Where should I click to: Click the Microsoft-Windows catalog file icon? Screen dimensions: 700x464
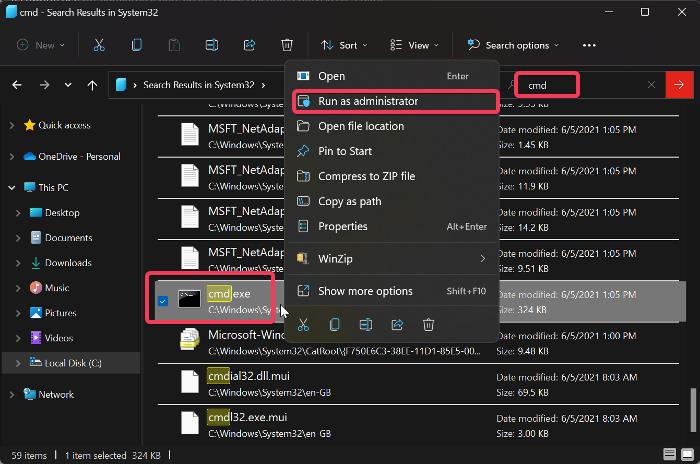189,340
